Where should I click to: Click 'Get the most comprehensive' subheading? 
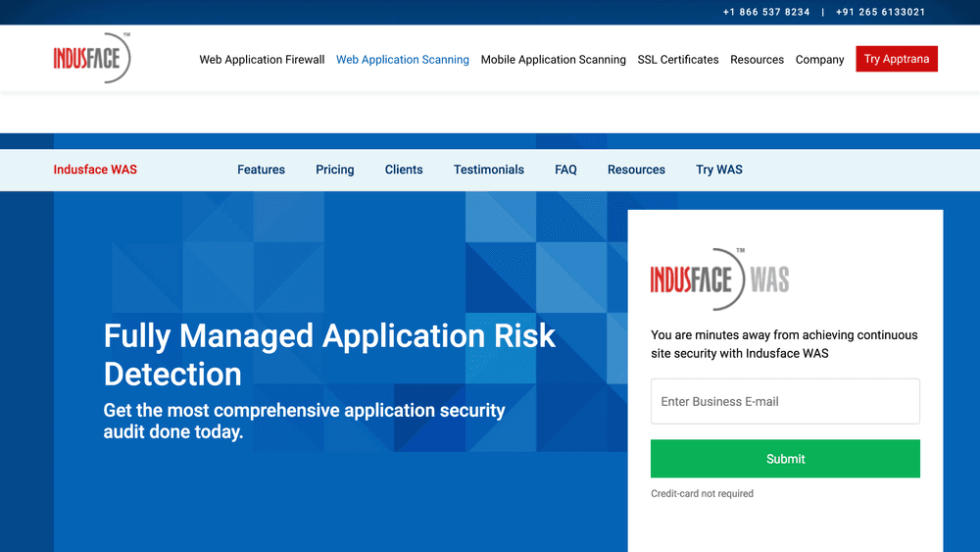(x=305, y=421)
